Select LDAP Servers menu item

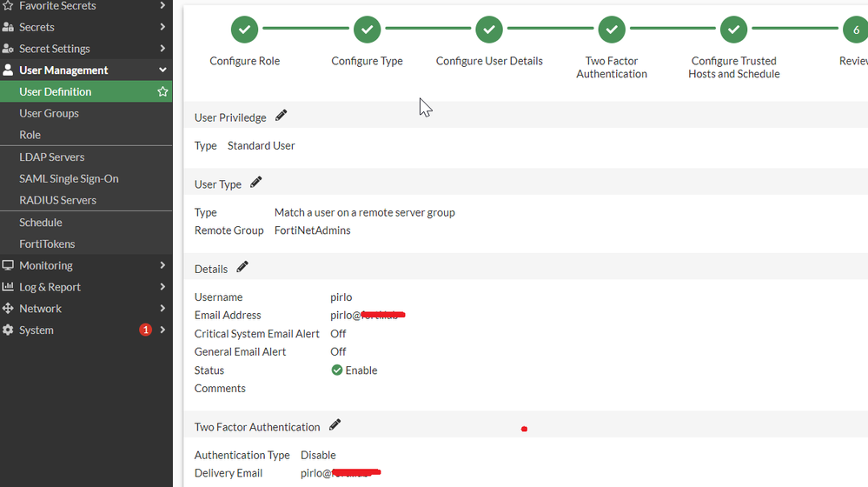(x=51, y=157)
